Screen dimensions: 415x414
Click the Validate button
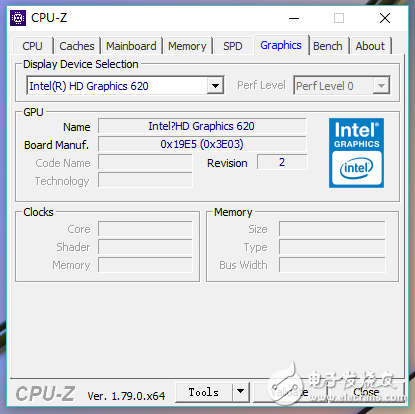(x=289, y=393)
